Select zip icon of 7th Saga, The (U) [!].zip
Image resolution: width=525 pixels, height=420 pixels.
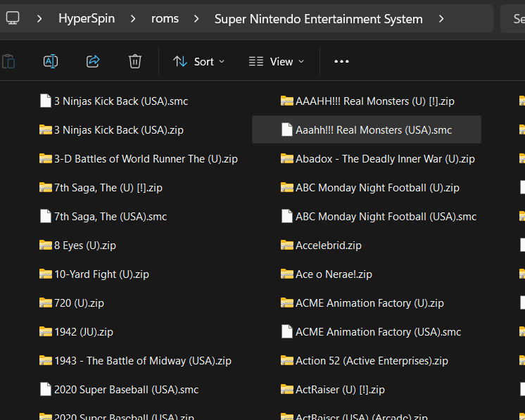click(x=46, y=187)
